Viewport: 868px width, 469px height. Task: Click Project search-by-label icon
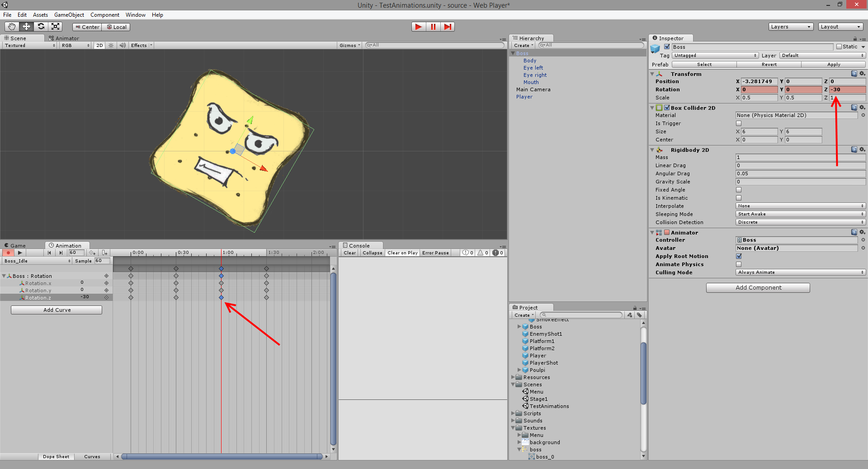(x=639, y=315)
